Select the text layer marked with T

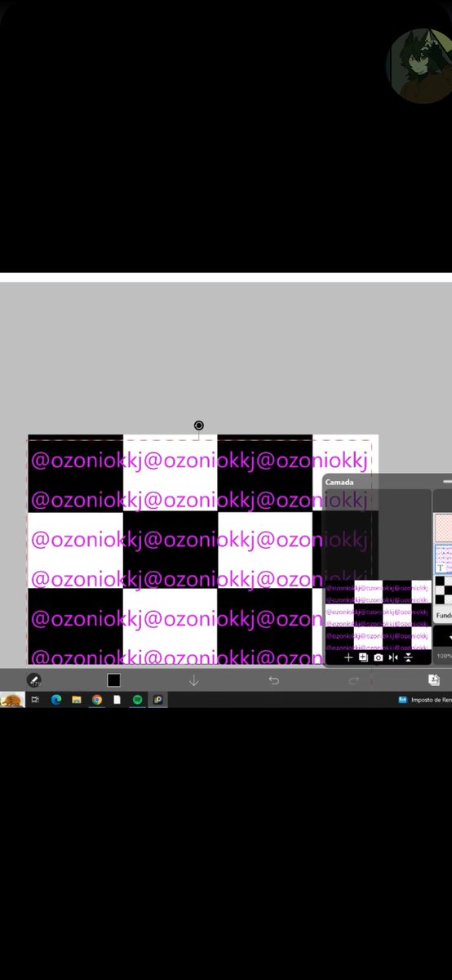[443, 559]
